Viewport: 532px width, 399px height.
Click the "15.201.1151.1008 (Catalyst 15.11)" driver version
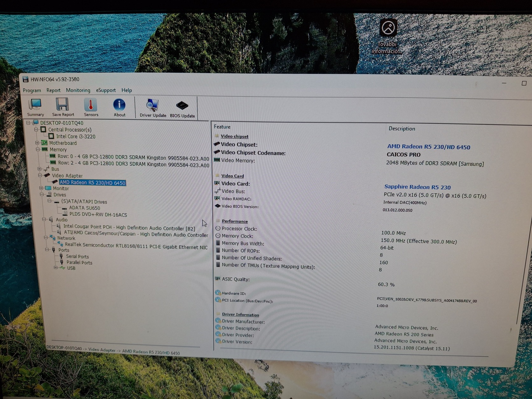click(x=412, y=348)
